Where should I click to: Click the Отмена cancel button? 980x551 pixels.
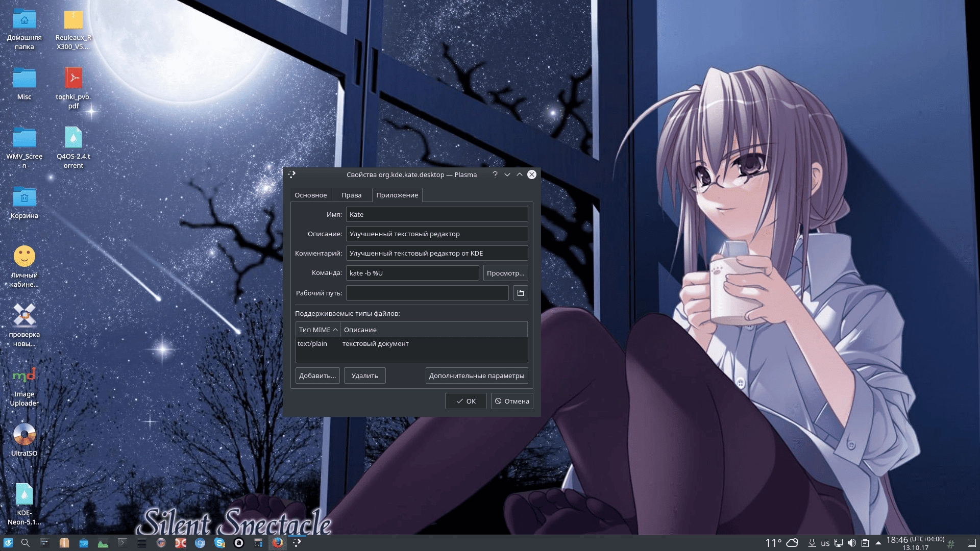(x=512, y=401)
